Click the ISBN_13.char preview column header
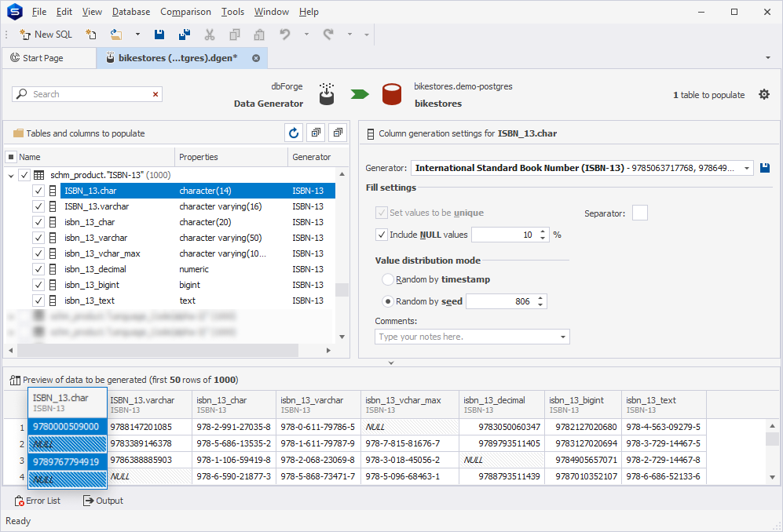Screen dimensions: 783x532 coord(68,403)
